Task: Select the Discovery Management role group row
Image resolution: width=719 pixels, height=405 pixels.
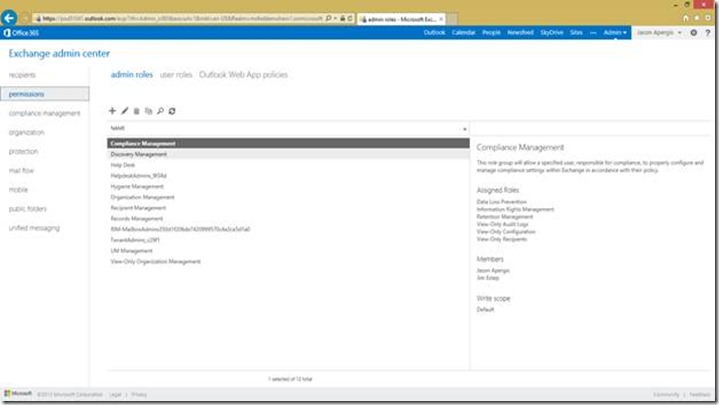Action: pyautogui.click(x=288, y=154)
